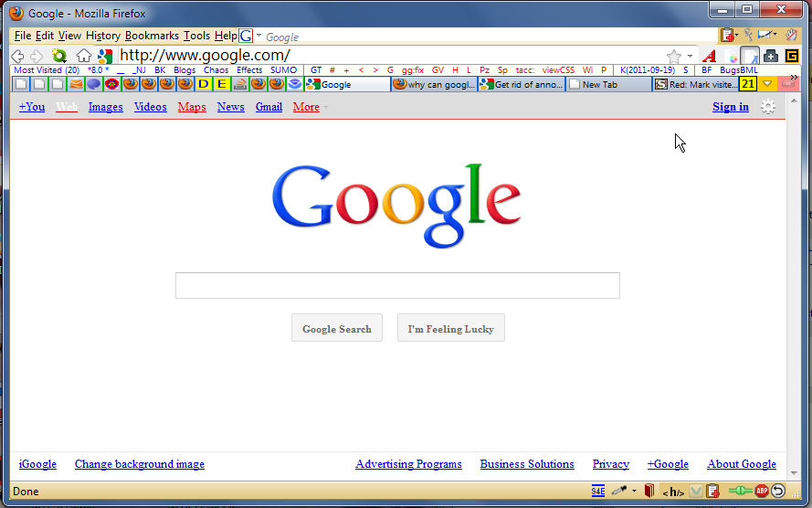Click the <h/> status bar icon
Viewport: 812px width, 508px height.
(673, 492)
